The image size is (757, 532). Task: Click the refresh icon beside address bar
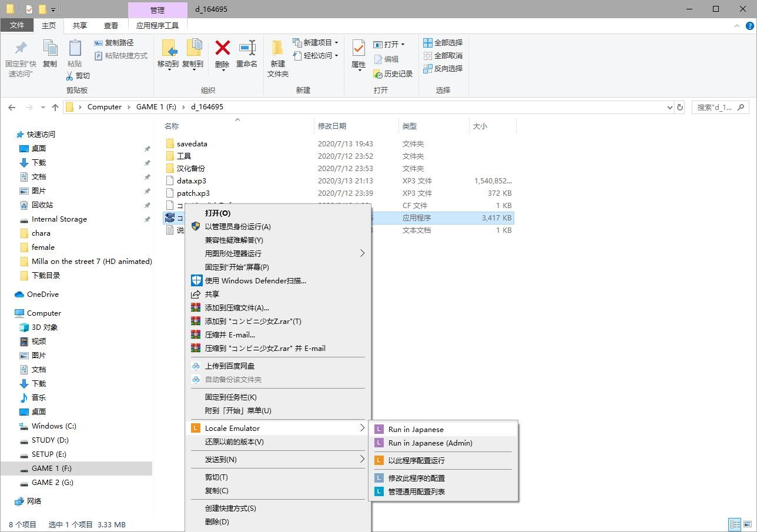[680, 107]
